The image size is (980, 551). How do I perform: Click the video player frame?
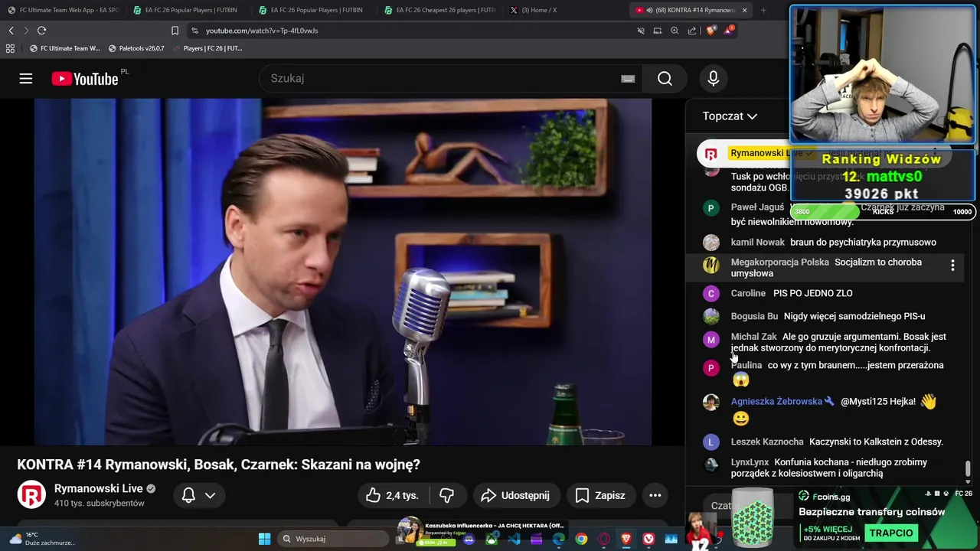tap(343, 272)
